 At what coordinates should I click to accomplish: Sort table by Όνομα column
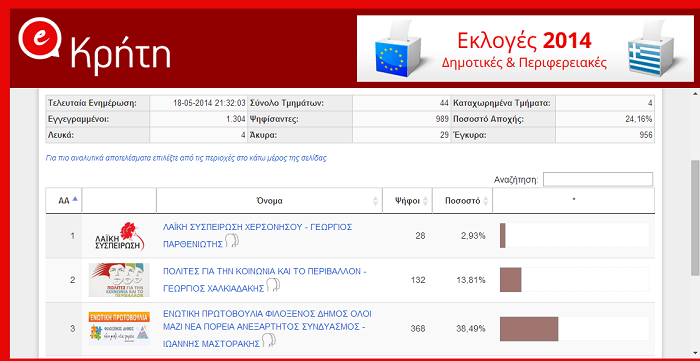(x=269, y=201)
